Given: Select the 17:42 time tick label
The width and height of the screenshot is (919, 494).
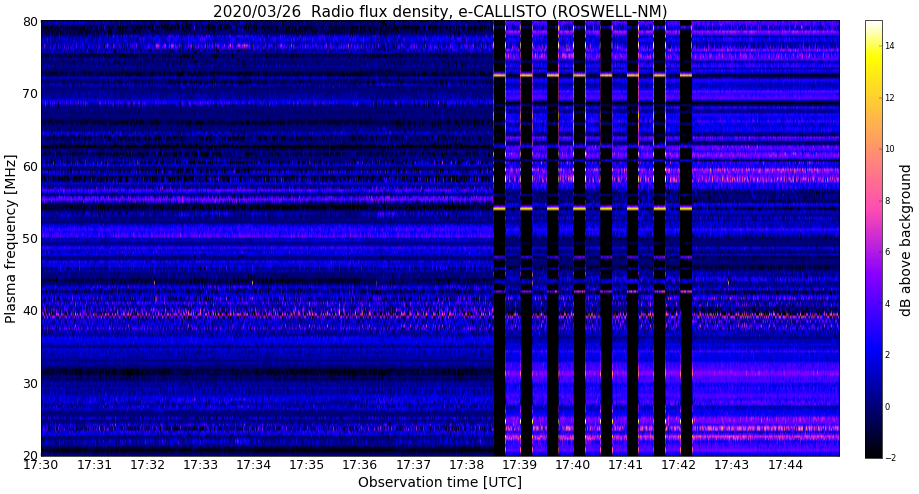Looking at the screenshot, I should [679, 465].
